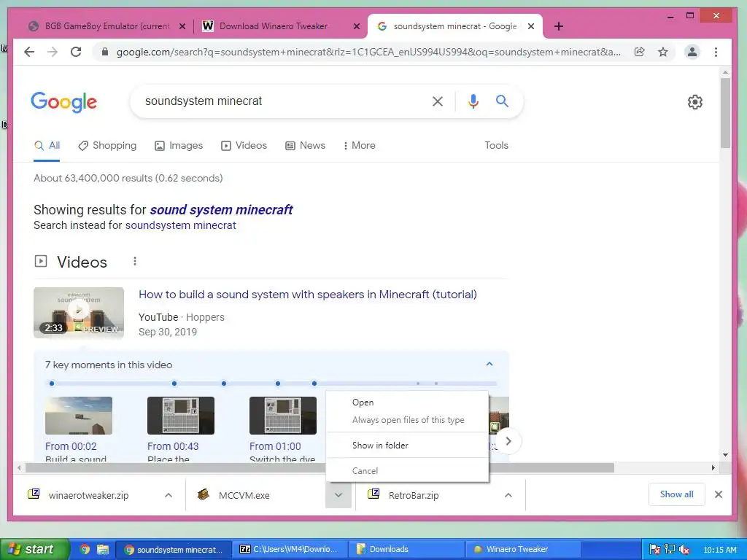Screen dimensions: 747x560
Task: Click inside the Google search field
Action: pos(281,101)
